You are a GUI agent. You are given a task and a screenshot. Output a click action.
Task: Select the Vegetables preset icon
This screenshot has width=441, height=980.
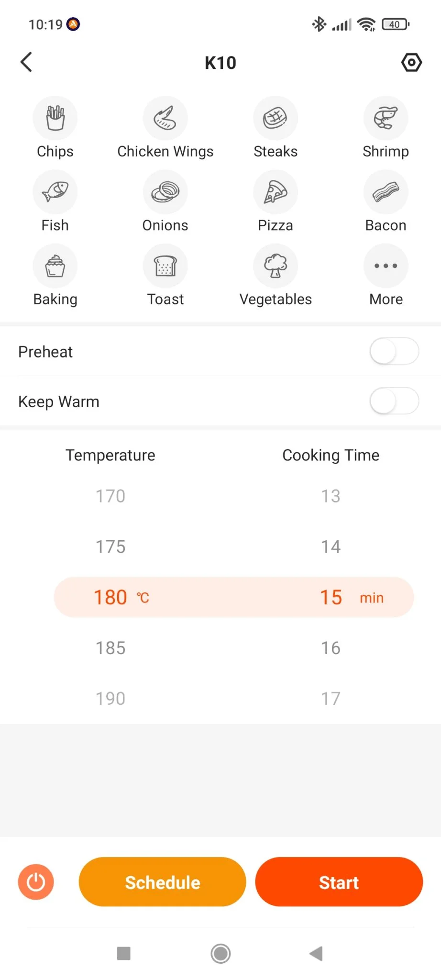tap(276, 266)
